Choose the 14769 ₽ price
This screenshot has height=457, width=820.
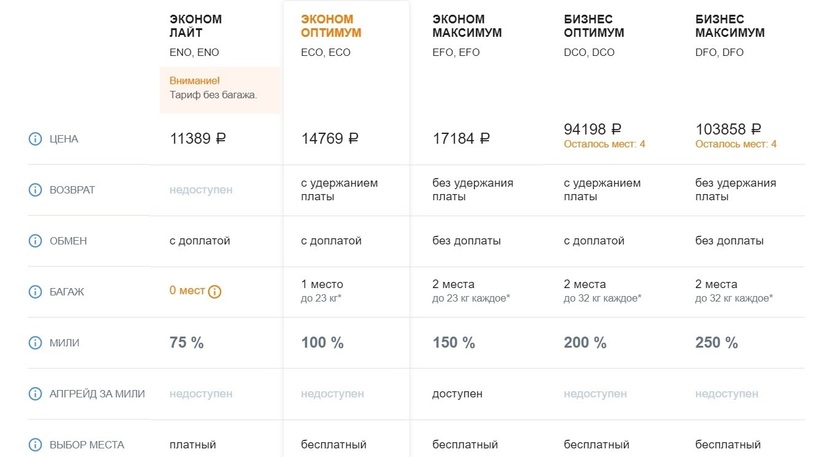click(x=329, y=139)
